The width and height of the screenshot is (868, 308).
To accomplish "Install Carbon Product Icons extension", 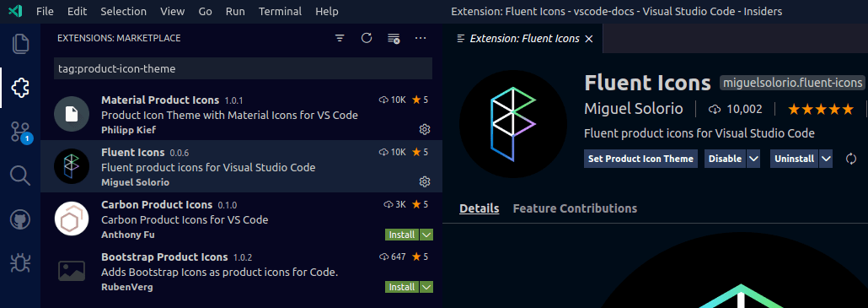I will pyautogui.click(x=402, y=235).
